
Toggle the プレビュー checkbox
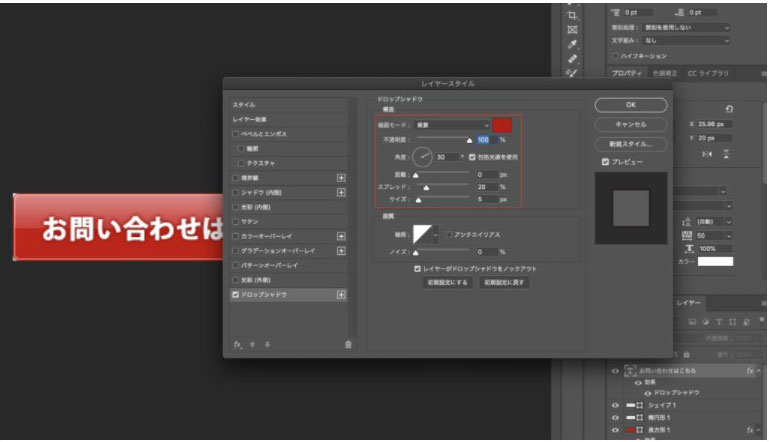tap(605, 161)
